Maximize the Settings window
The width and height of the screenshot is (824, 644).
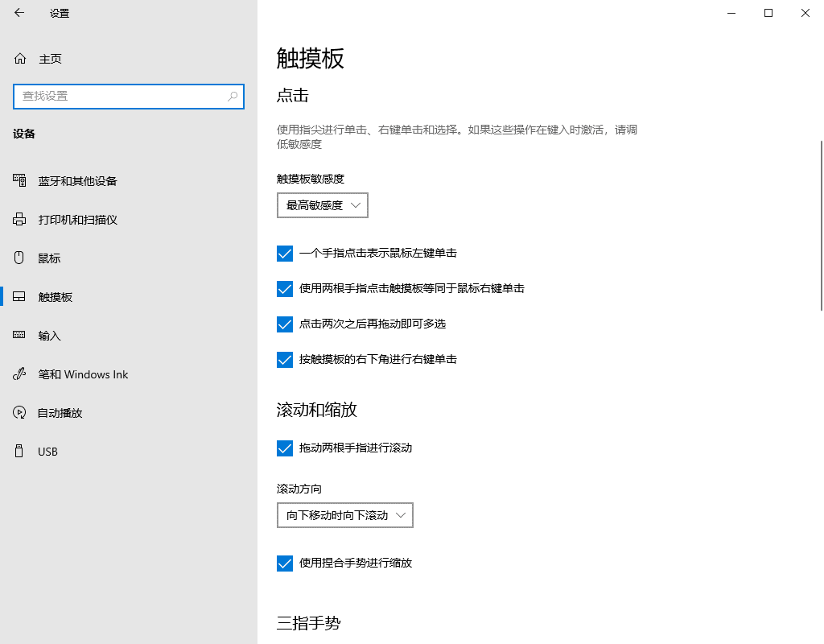pos(768,13)
